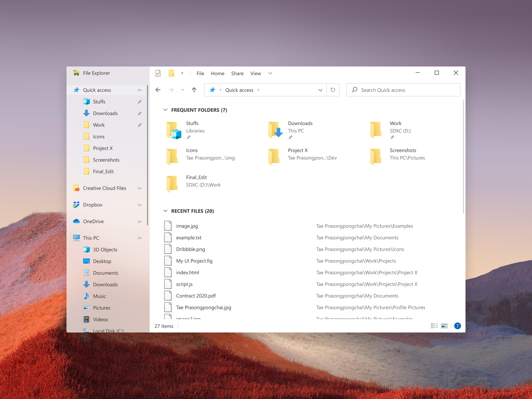Open the View ribbon tab
The height and width of the screenshot is (399, 532).
pos(255,73)
